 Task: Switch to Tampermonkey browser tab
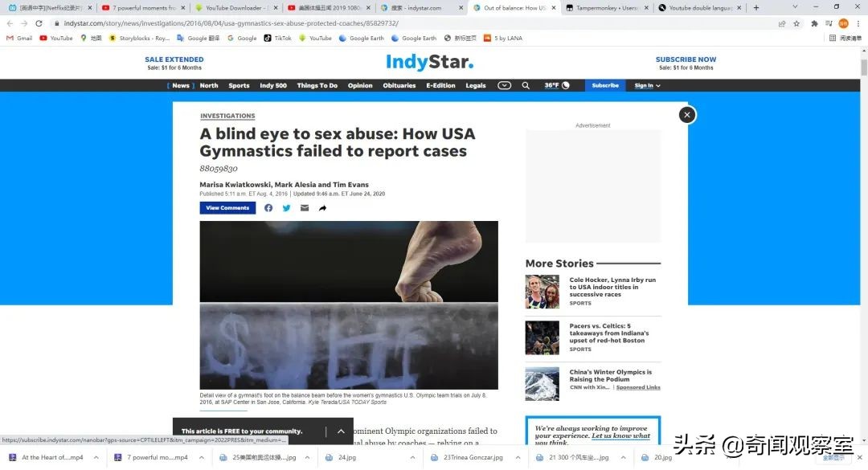point(606,8)
